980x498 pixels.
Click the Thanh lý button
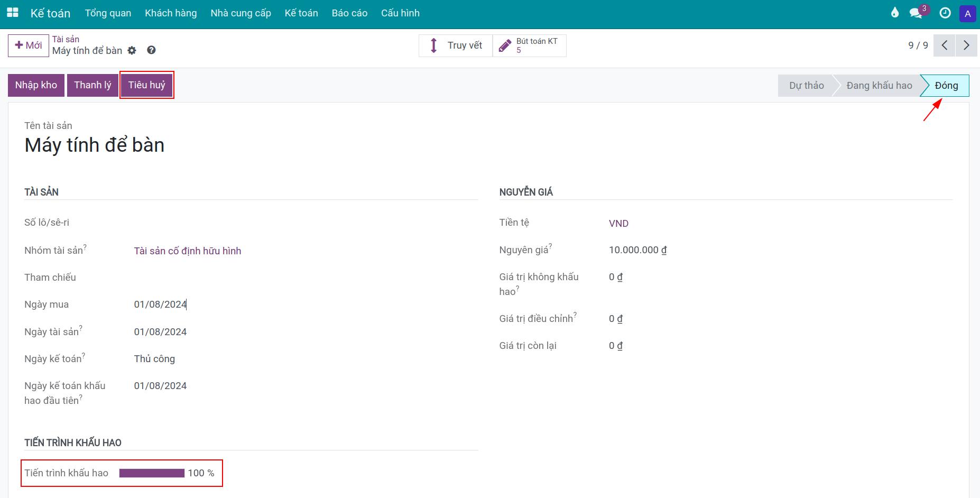93,85
